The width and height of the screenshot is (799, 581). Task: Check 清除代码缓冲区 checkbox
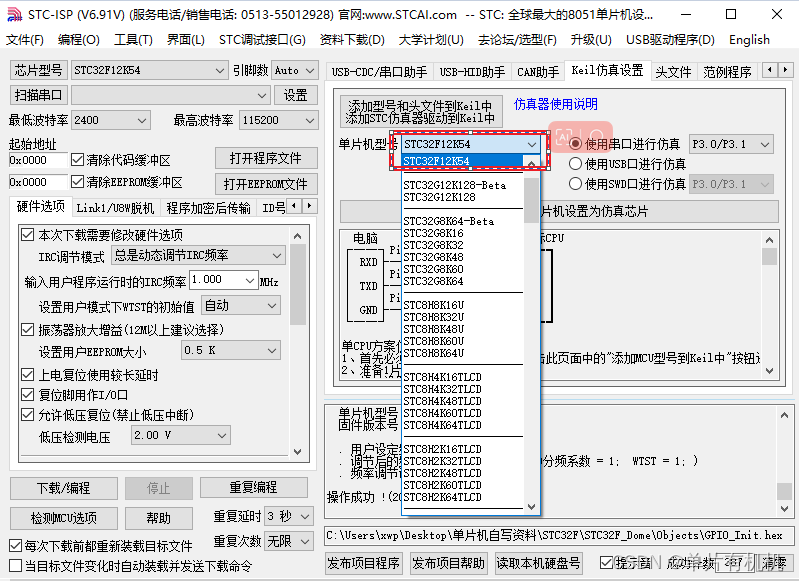point(77,160)
